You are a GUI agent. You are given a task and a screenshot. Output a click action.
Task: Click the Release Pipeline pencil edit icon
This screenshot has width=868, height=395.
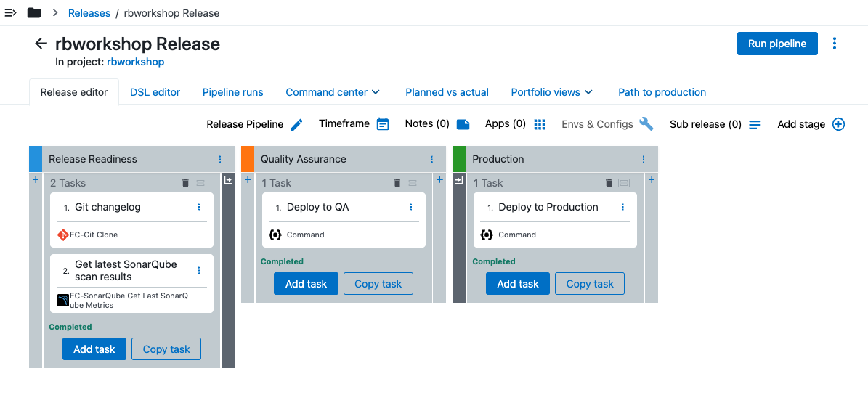coord(296,125)
